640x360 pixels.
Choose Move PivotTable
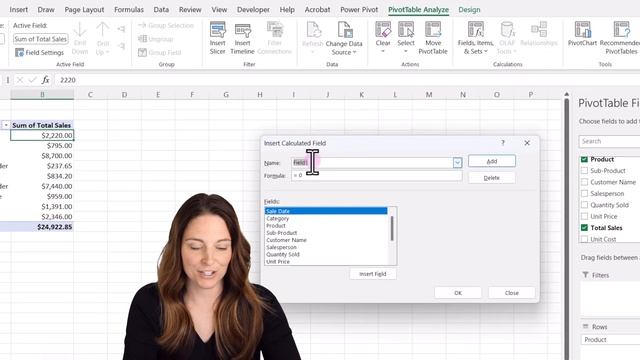point(433,38)
